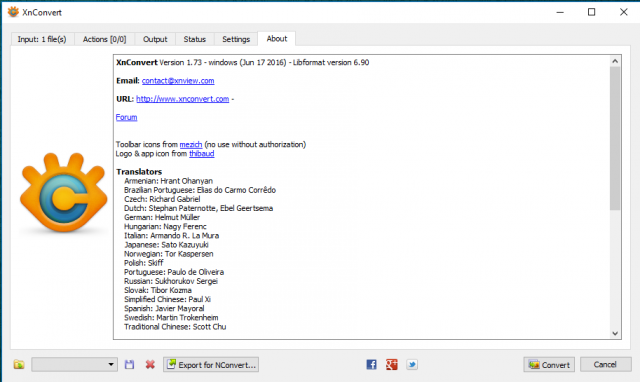The image size is (640, 382).
Task: Switch to the Input: 1 file(s) tab
Action: (x=42, y=39)
